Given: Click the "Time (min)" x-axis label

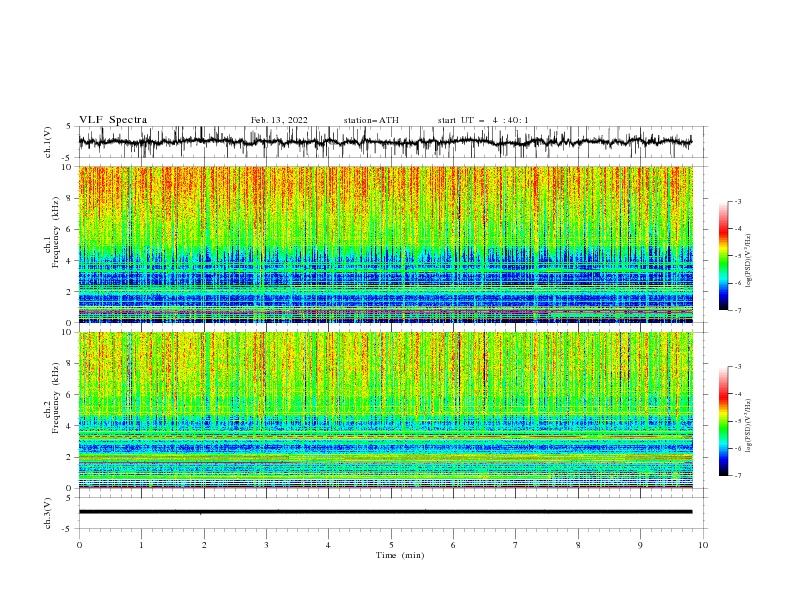Looking at the screenshot, I should [400, 555].
